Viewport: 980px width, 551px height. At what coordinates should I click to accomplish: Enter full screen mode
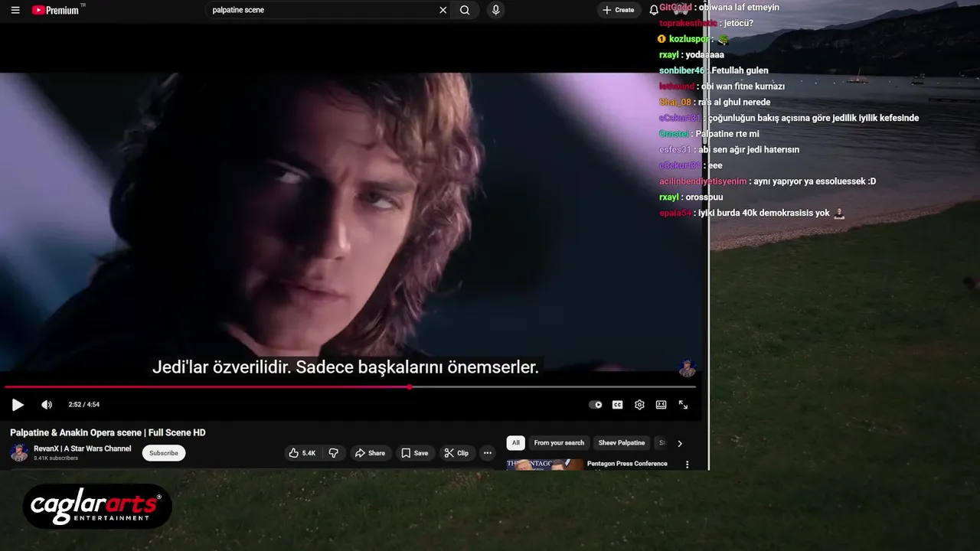point(683,405)
